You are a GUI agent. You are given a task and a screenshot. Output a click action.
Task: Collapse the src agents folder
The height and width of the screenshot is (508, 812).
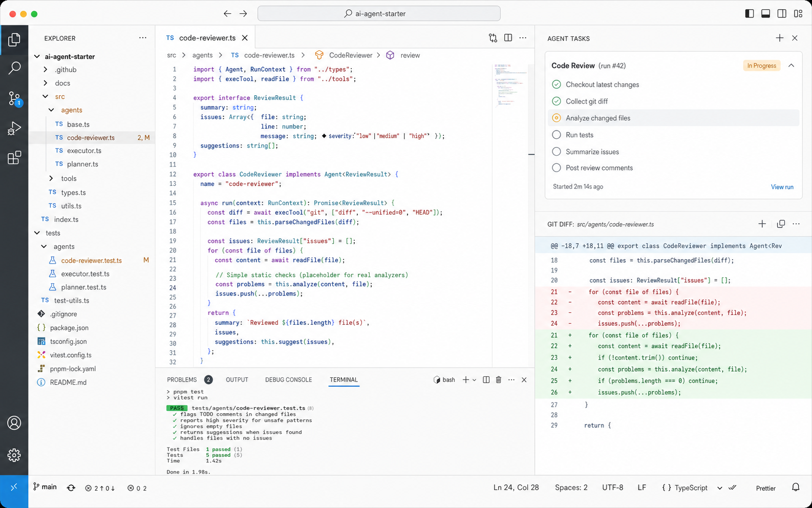coord(51,110)
